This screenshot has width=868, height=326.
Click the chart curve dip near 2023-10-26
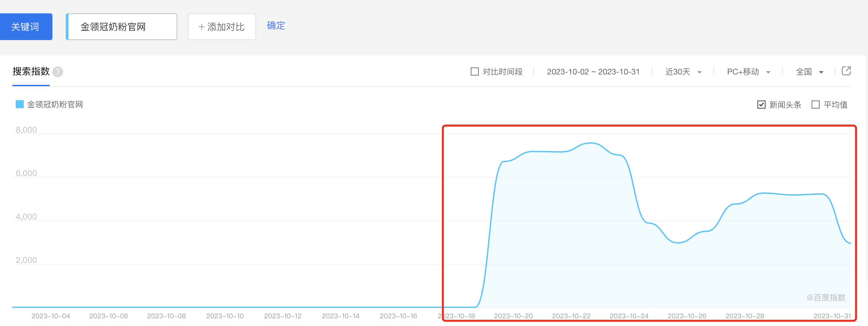pos(678,242)
